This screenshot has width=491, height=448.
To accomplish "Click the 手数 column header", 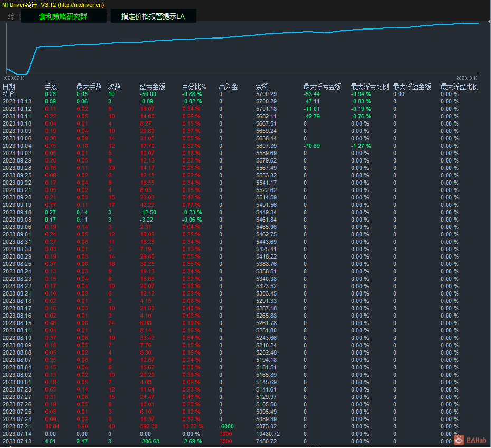I will (51, 87).
